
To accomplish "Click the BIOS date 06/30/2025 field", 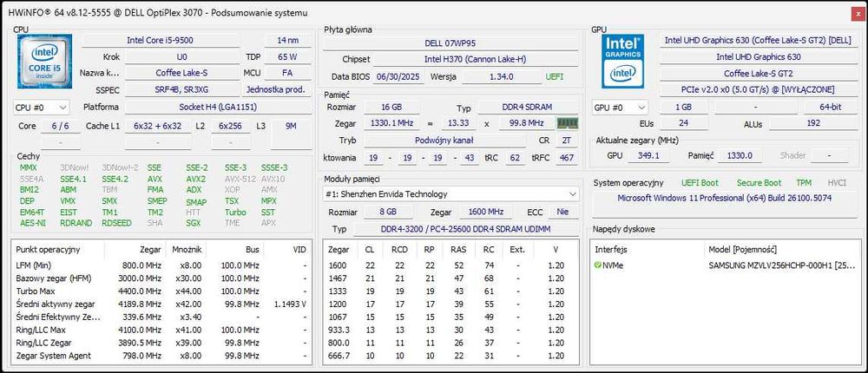I will pos(399,77).
